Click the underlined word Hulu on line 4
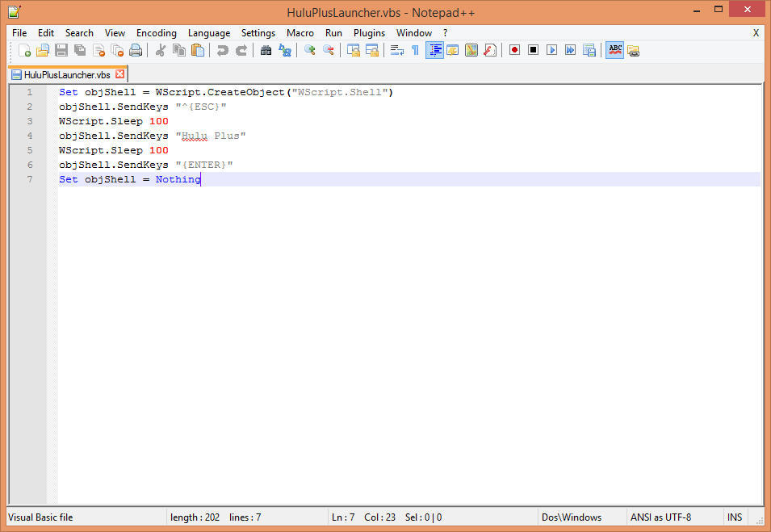 pos(195,136)
